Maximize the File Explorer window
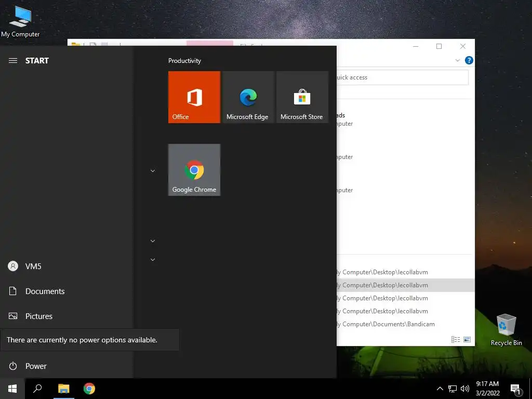Screen dimensions: 532x399 pos(439,46)
